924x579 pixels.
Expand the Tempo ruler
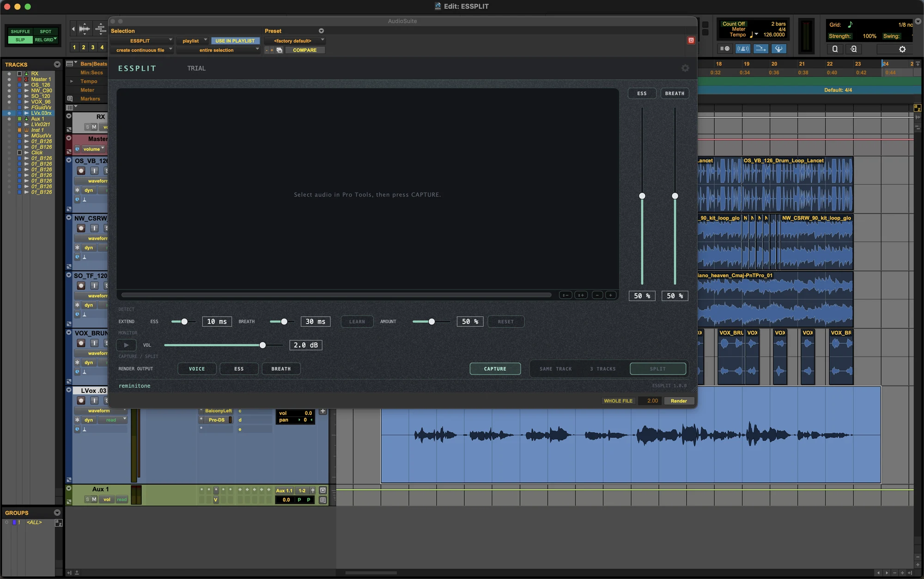pos(72,81)
